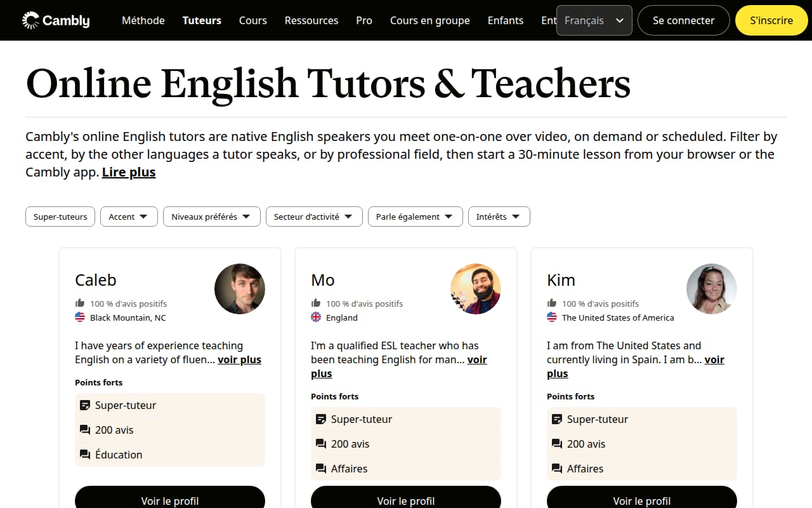Open the Secteur d'activité dropdown
The image size is (812, 508).
[x=314, y=217]
